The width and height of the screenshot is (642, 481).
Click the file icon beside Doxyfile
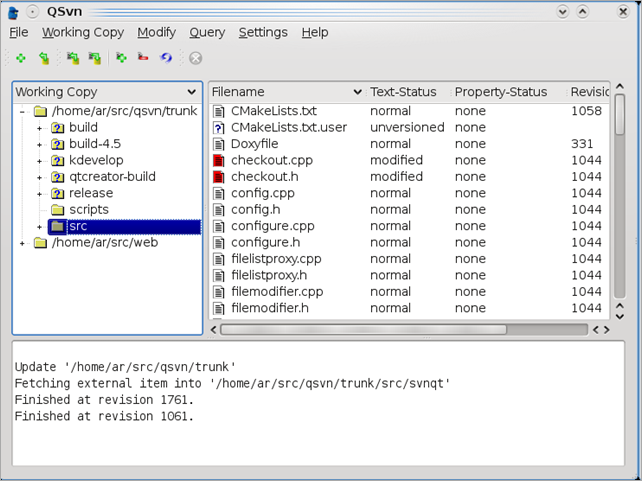click(x=219, y=144)
